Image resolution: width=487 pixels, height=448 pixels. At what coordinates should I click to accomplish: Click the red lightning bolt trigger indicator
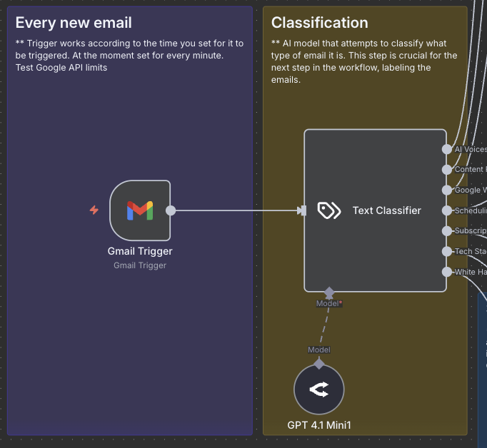pyautogui.click(x=94, y=210)
